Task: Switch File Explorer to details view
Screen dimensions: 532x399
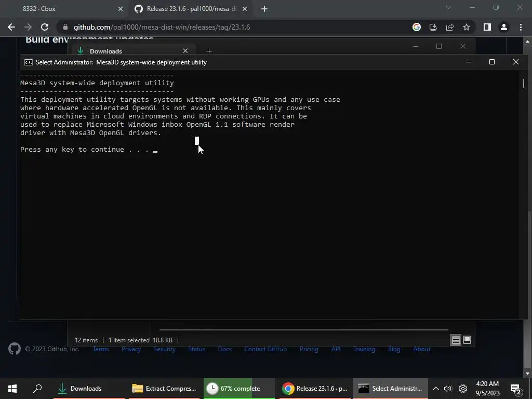Action: point(456,340)
